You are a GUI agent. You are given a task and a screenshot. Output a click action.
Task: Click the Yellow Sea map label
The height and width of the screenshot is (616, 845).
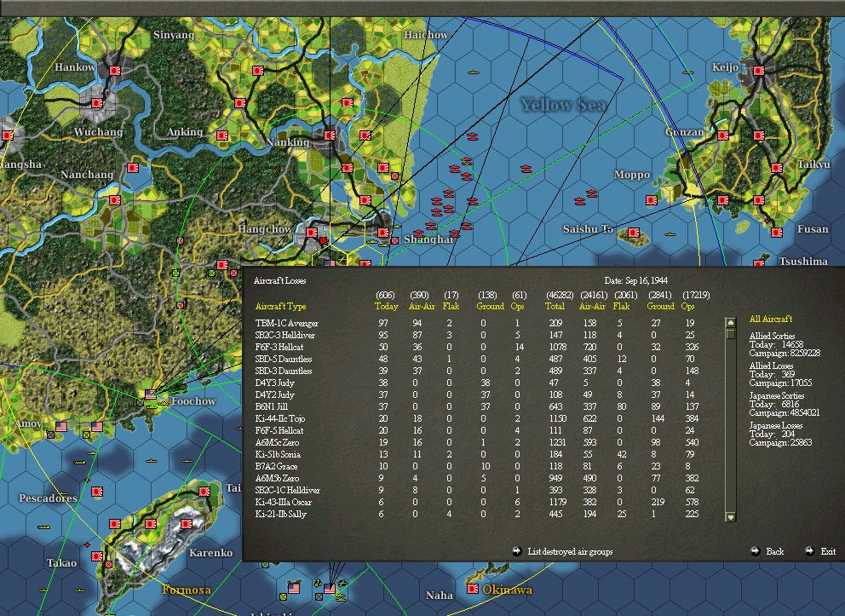562,105
